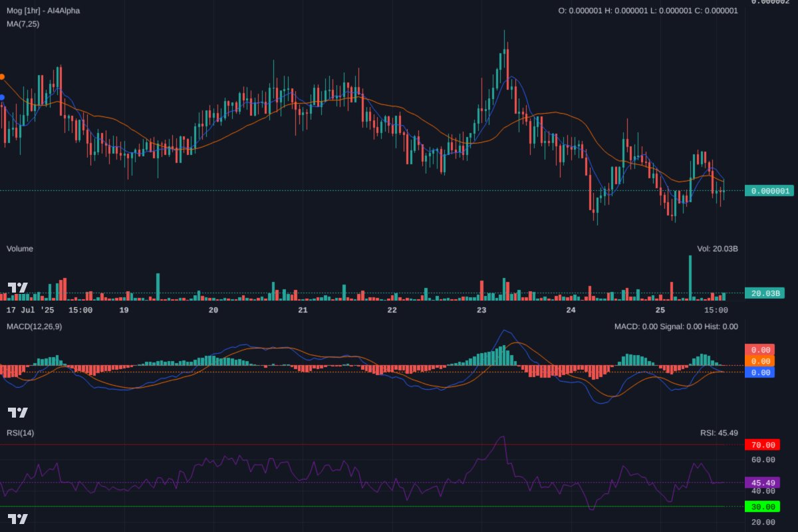Click the date label 25 on time axis
Screen dimensions: 798x532
(660, 310)
